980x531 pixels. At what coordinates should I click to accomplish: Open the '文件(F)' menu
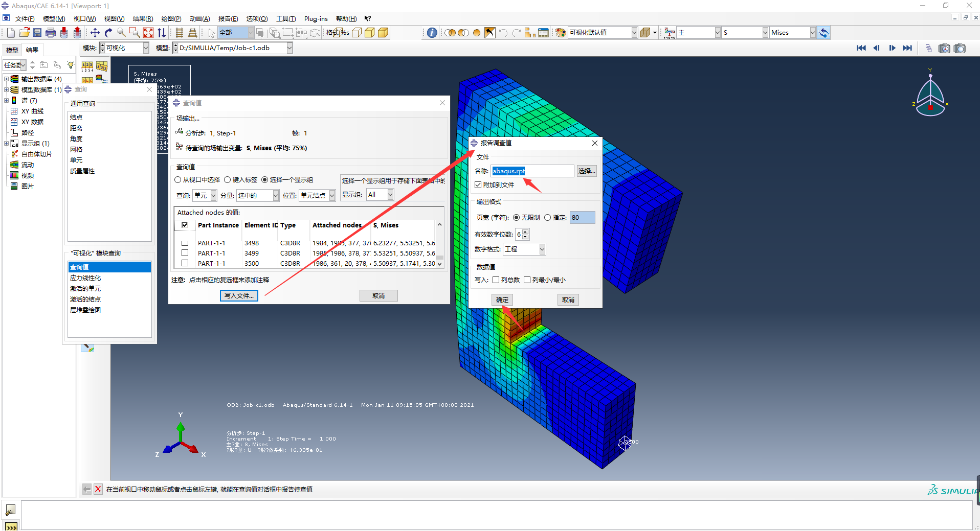(25, 19)
